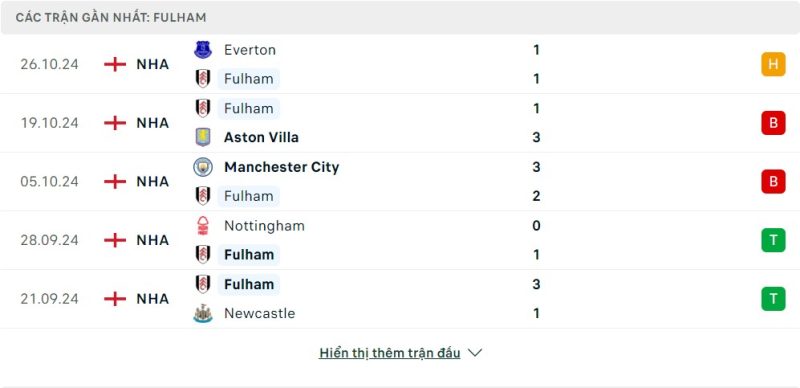Click NHA league label on 19.10.24 row
800x388 pixels.
153,123
